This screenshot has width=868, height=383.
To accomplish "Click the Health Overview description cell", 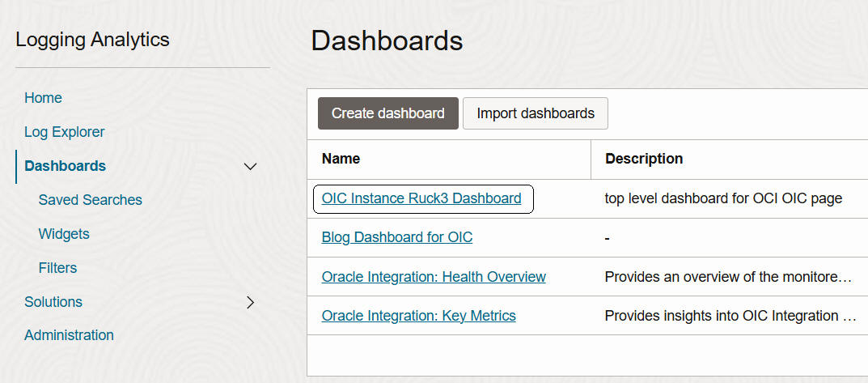I will tap(728, 277).
